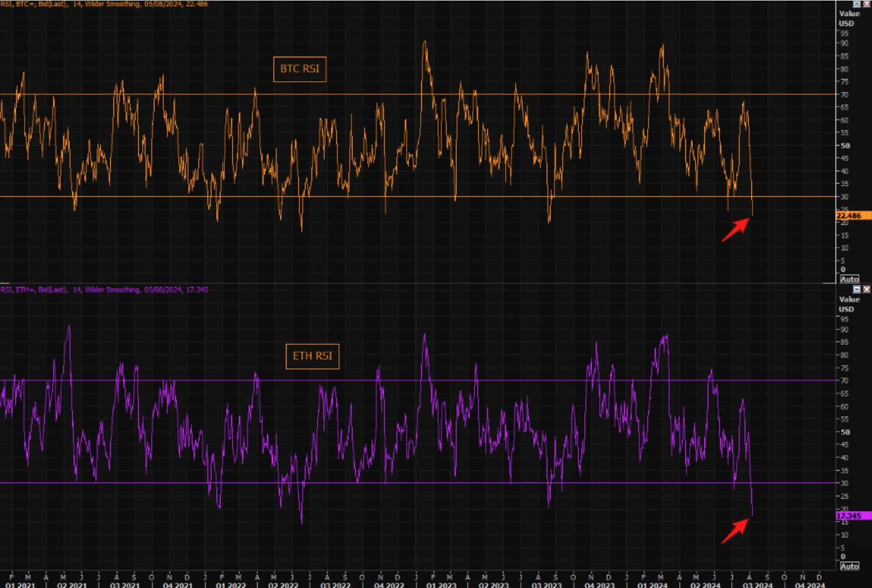The image size is (872, 588).
Task: Click Q4 2024 on the time axis
Action: (x=810, y=585)
